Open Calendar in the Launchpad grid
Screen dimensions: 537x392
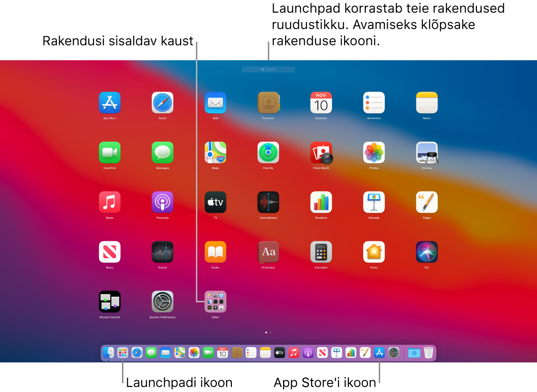(321, 102)
